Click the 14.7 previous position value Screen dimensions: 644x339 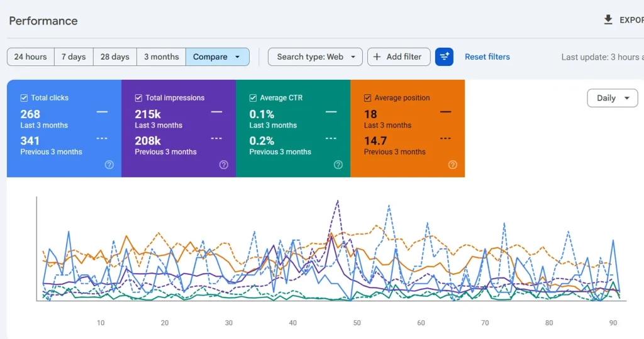[375, 140]
